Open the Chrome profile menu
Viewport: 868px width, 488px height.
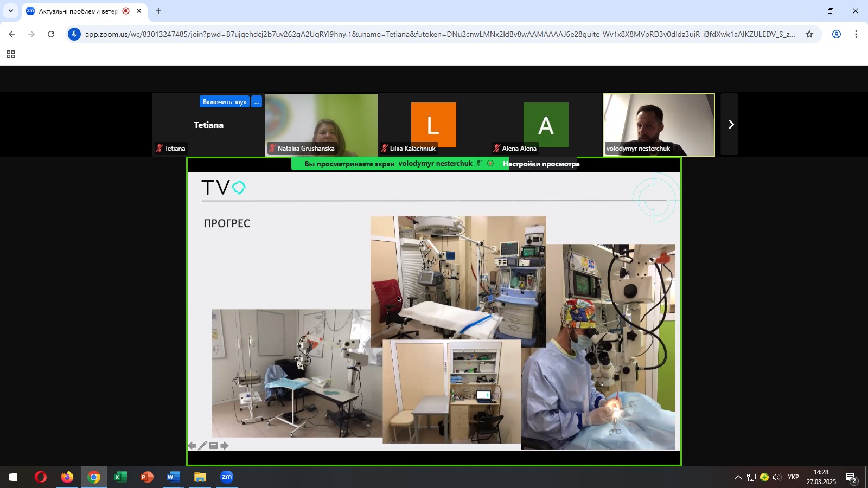pos(837,34)
